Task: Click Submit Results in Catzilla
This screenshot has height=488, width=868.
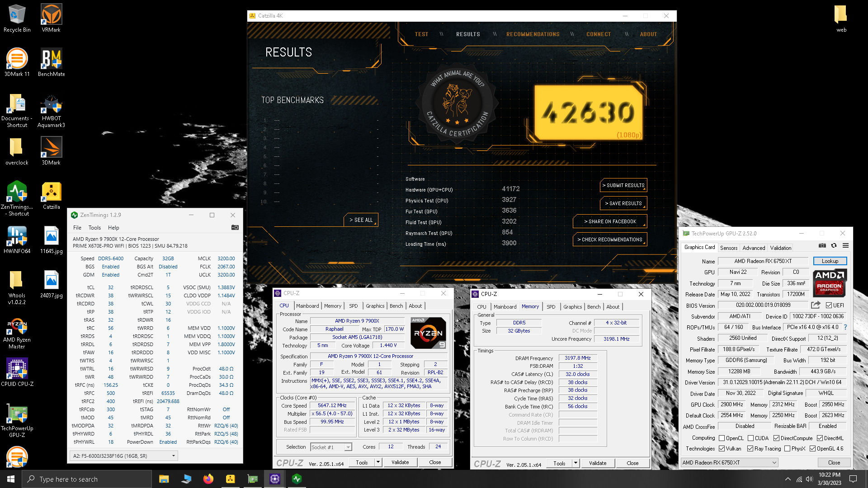Action: coord(623,185)
